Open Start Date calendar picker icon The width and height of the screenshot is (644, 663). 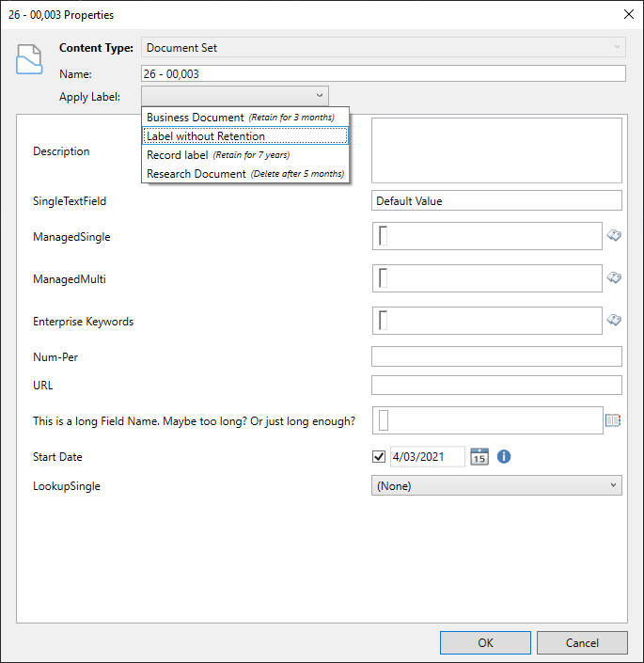(x=479, y=457)
